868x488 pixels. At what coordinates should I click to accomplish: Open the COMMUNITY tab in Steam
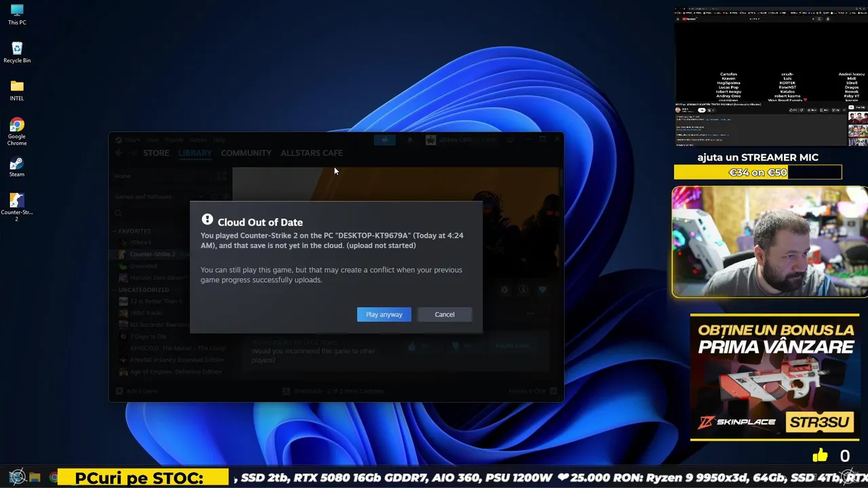(246, 153)
